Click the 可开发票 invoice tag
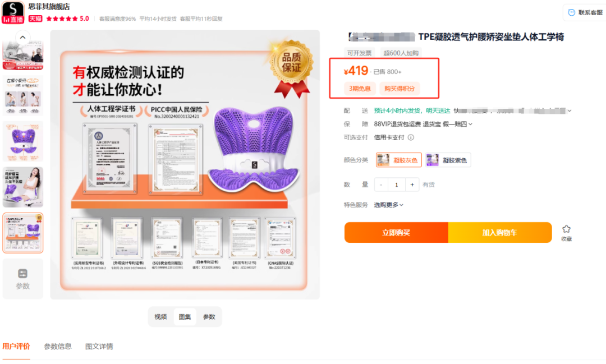Image resolution: width=606 pixels, height=364 pixels. click(x=359, y=53)
